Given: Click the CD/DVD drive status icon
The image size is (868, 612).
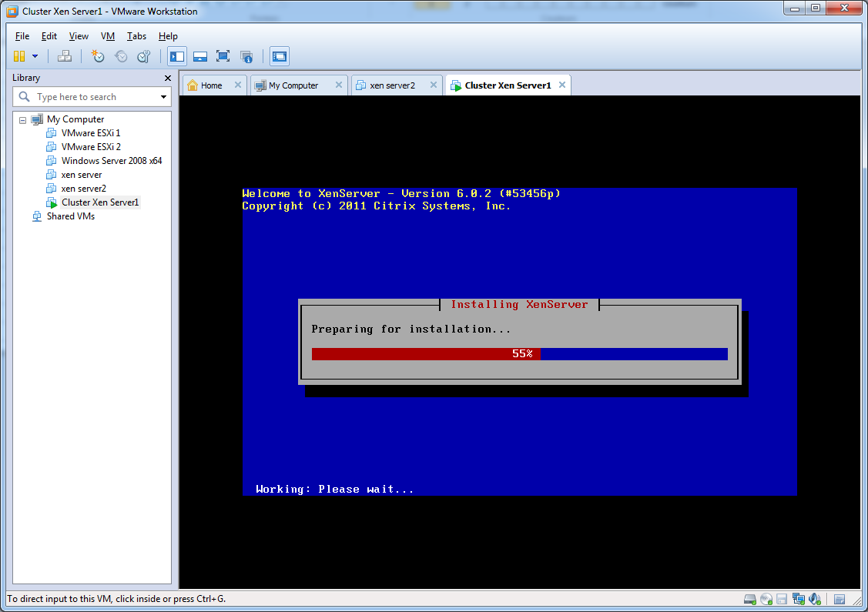Looking at the screenshot, I should 766,599.
